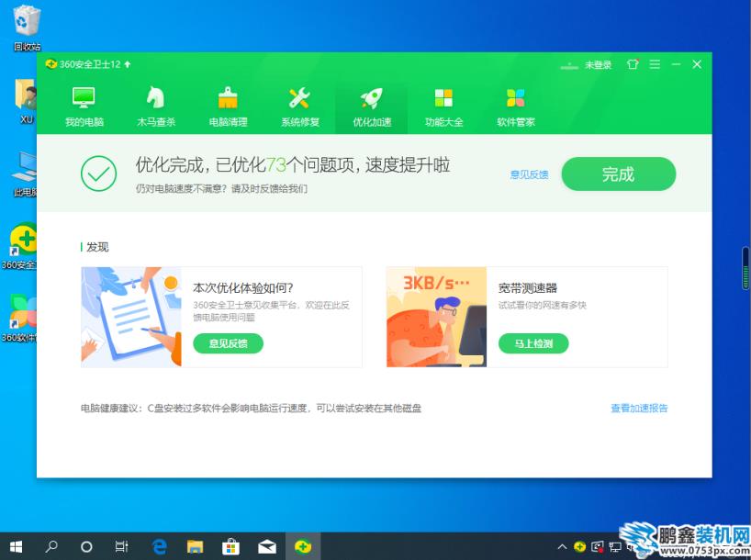Screen dimensions: 751x560
Task: Open the Mail app from the taskbar
Action: coord(267,546)
